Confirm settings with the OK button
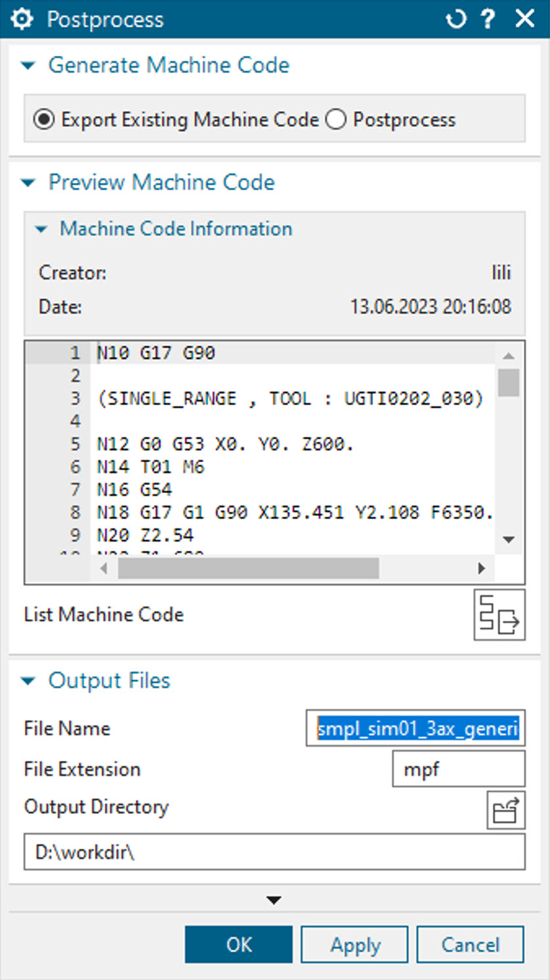550x980 pixels. pos(238,945)
